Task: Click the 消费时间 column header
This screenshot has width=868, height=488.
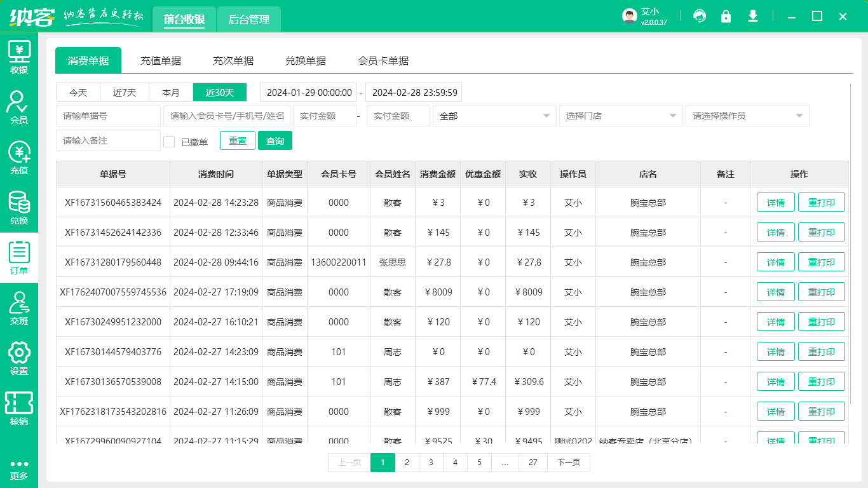Action: [x=216, y=174]
